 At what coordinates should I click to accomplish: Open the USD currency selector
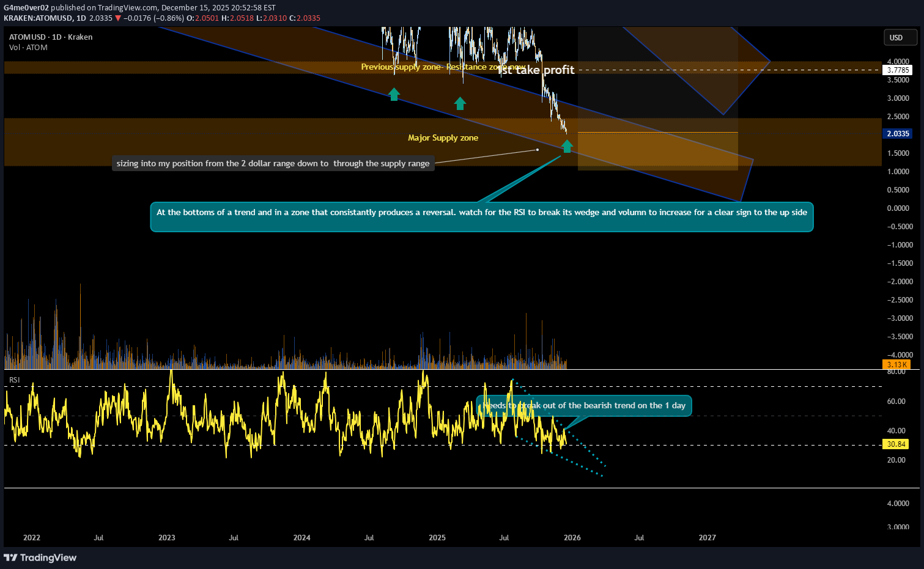900,37
